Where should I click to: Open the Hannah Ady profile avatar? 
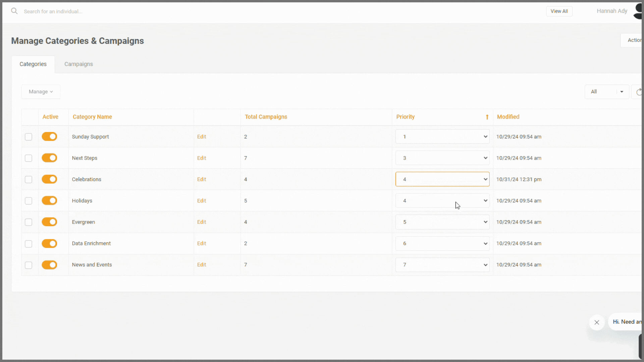(x=638, y=11)
